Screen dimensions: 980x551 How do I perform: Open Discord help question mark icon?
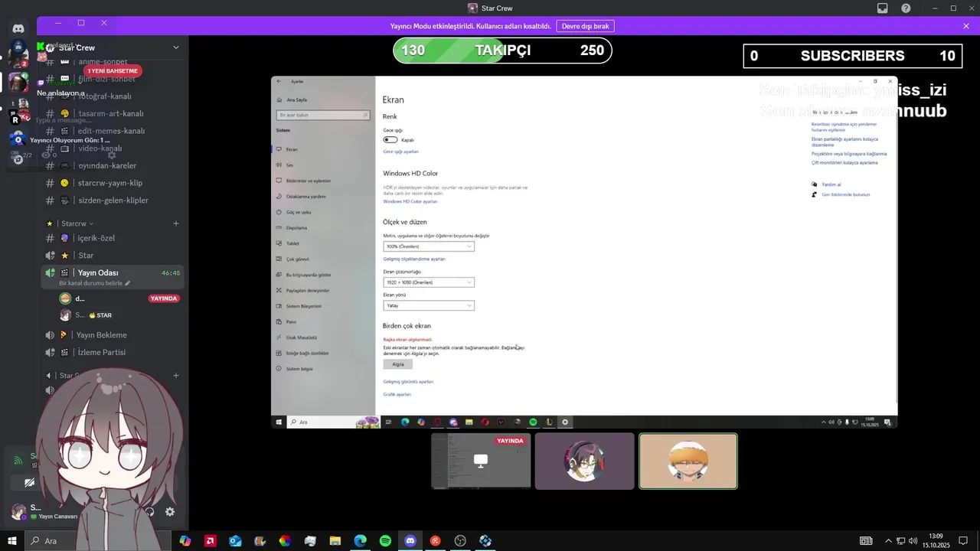(x=906, y=8)
